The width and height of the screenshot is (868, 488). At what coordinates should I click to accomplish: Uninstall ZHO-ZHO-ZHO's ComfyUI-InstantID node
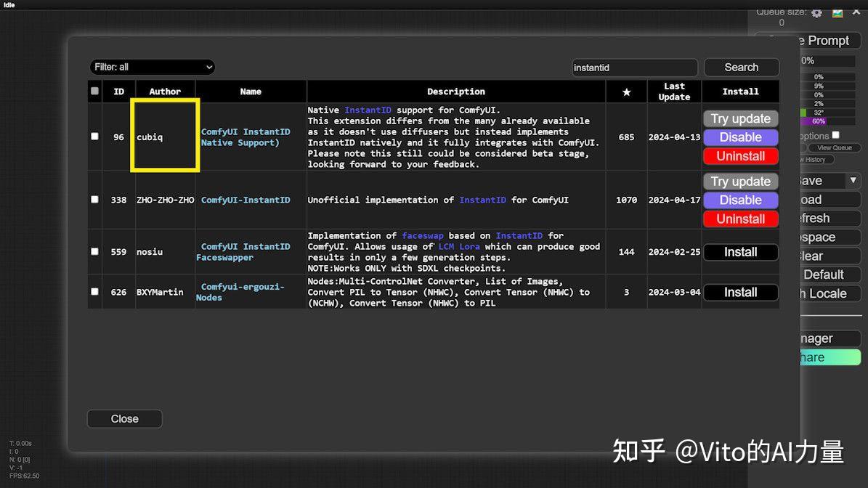click(740, 219)
